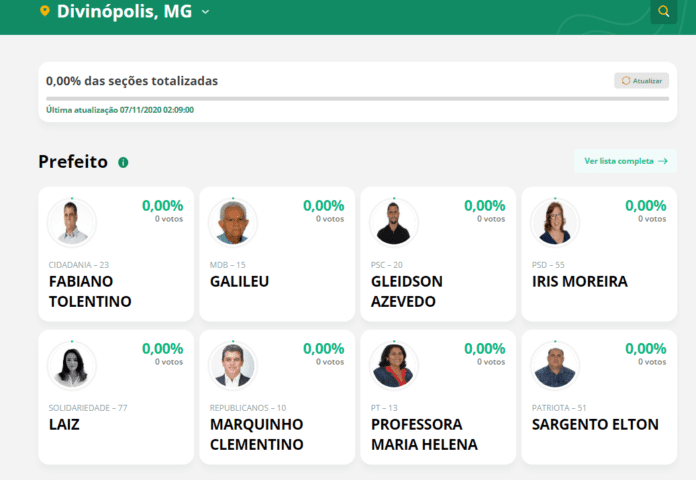The image size is (696, 480).
Task: Click Laiz's black-and-white portrait
Action: click(72, 365)
